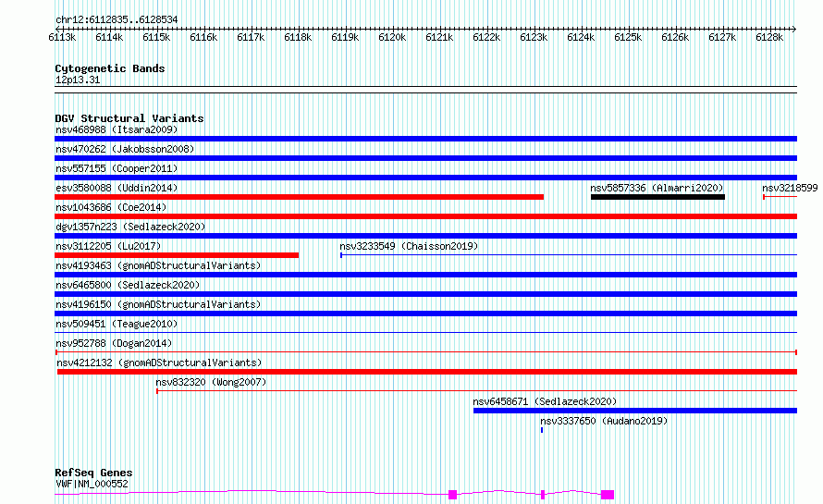823x504 pixels.
Task: Click the nsv4196150 blue variant bar
Action: click(x=425, y=313)
